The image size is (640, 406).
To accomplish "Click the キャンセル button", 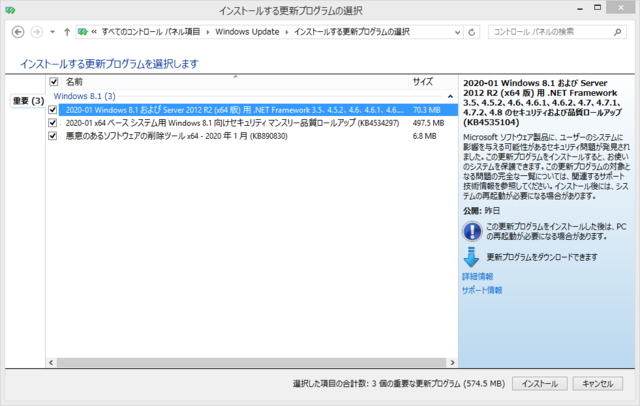I will [598, 384].
